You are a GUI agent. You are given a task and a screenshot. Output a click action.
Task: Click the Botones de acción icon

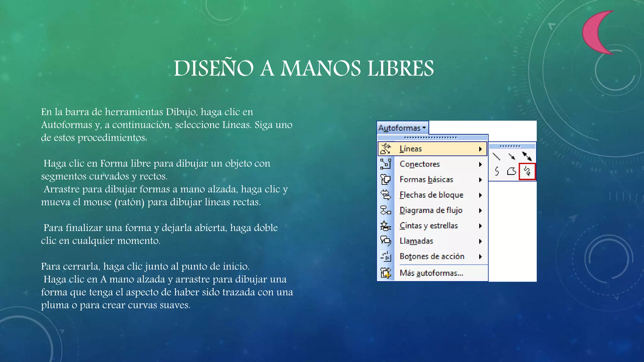pos(386,256)
